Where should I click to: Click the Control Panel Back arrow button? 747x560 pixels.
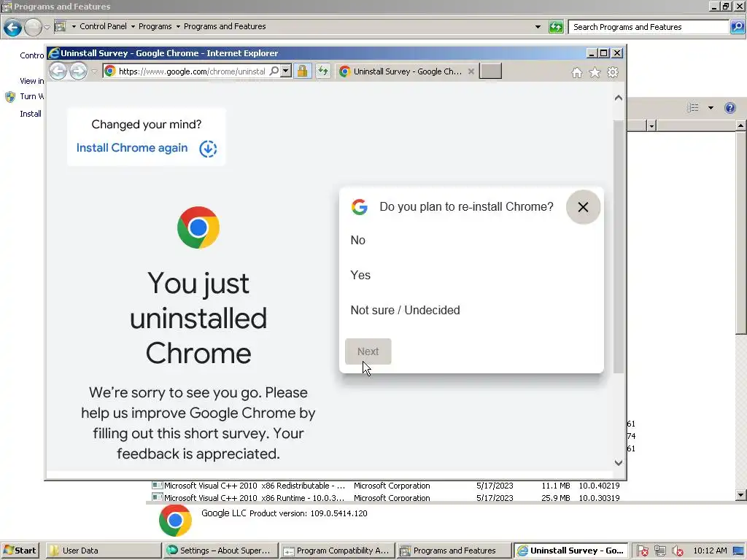12,27
